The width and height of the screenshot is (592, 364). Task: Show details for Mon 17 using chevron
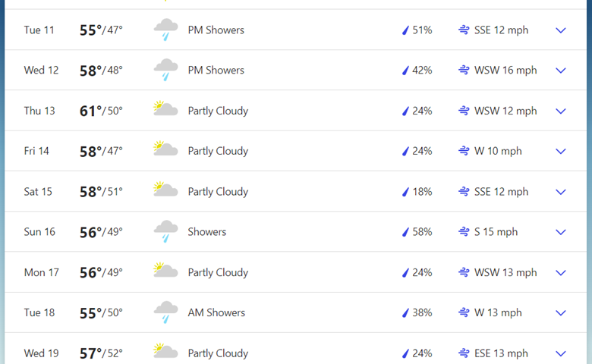pos(561,272)
